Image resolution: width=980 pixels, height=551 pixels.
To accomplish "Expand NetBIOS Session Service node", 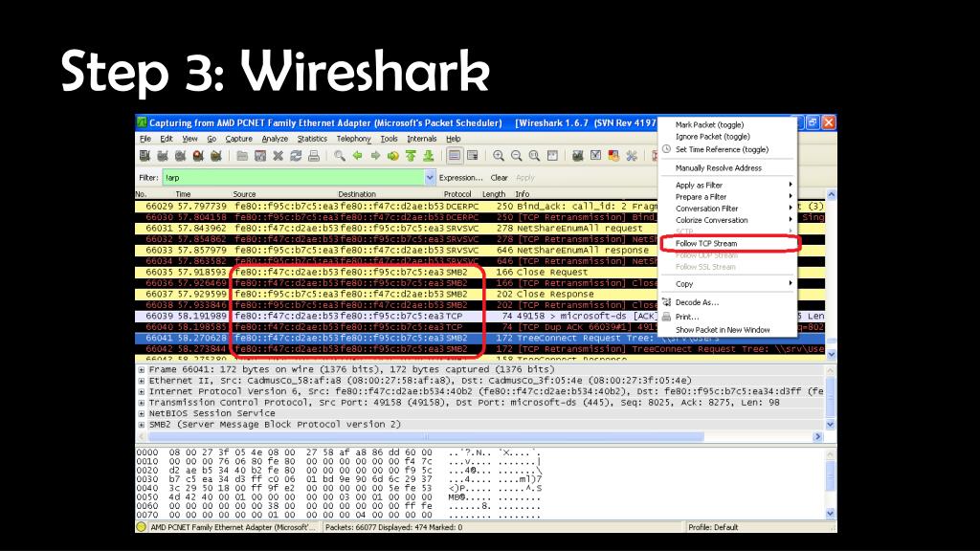I will (142, 413).
